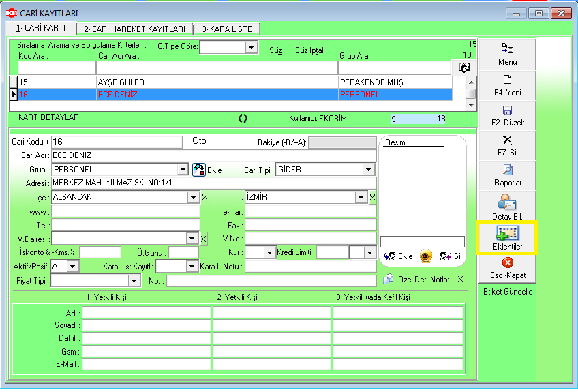Click Ekle icon next to Grup dropdown
The image size is (578, 392).
(199, 170)
